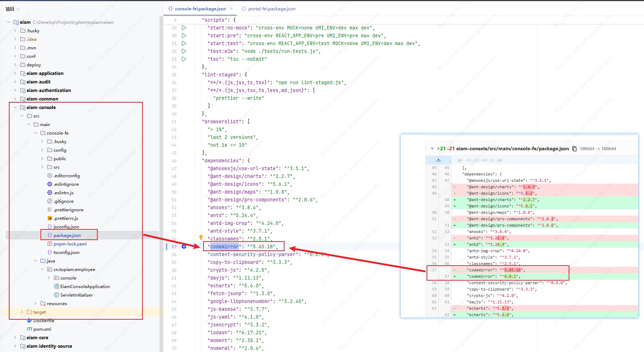Collapse the eiam-console module

(15, 107)
